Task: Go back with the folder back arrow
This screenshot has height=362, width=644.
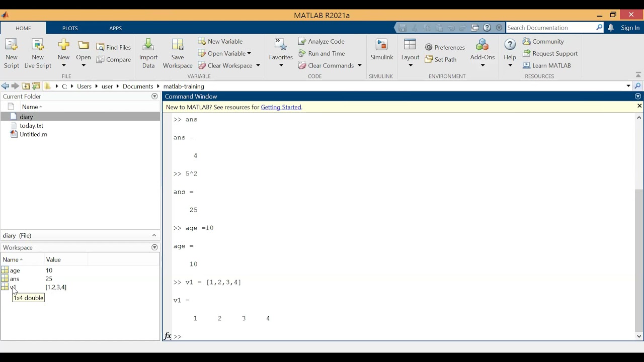Action: click(5, 86)
